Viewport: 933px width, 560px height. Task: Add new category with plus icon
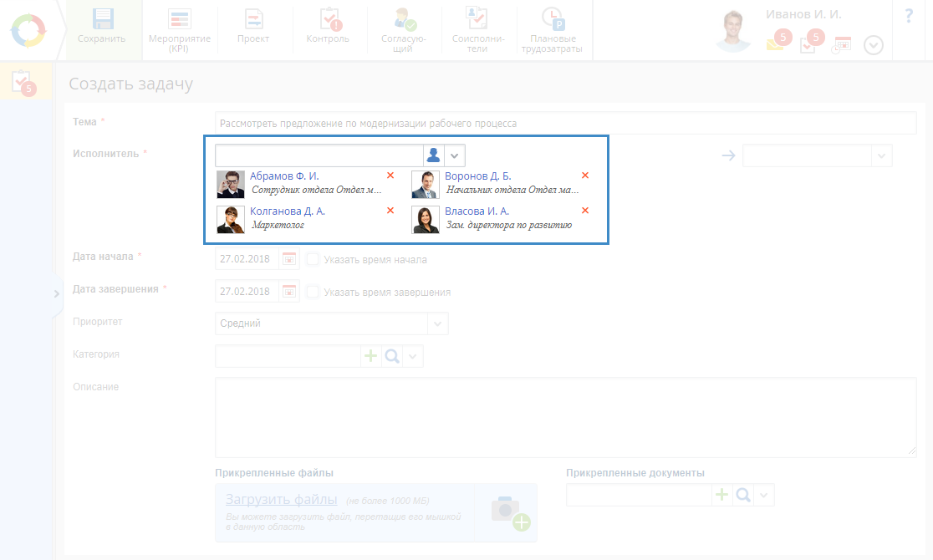point(370,356)
